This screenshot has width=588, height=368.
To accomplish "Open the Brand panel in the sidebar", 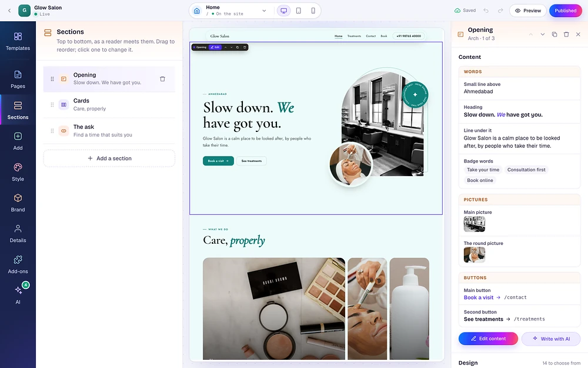I will point(18,203).
